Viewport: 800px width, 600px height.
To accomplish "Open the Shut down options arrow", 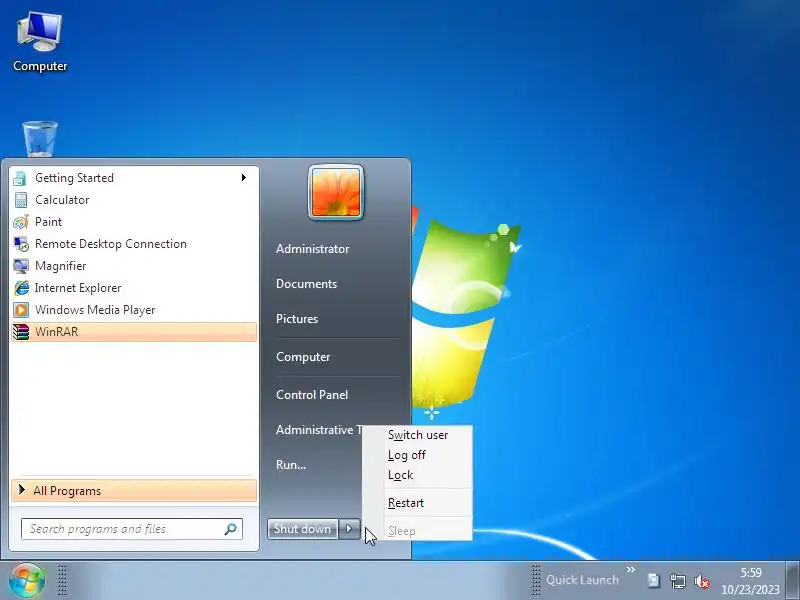I will click(x=349, y=529).
